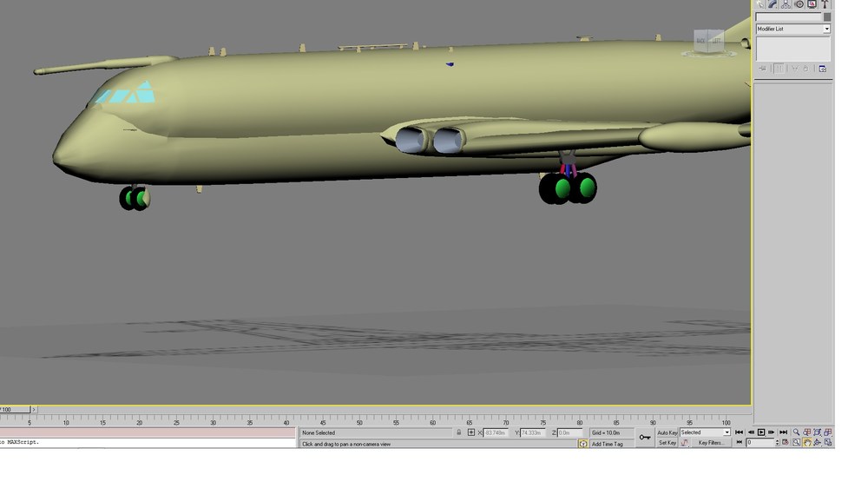The image size is (868, 488).
Task: Select Zoom All viewports tool
Action: tap(806, 432)
